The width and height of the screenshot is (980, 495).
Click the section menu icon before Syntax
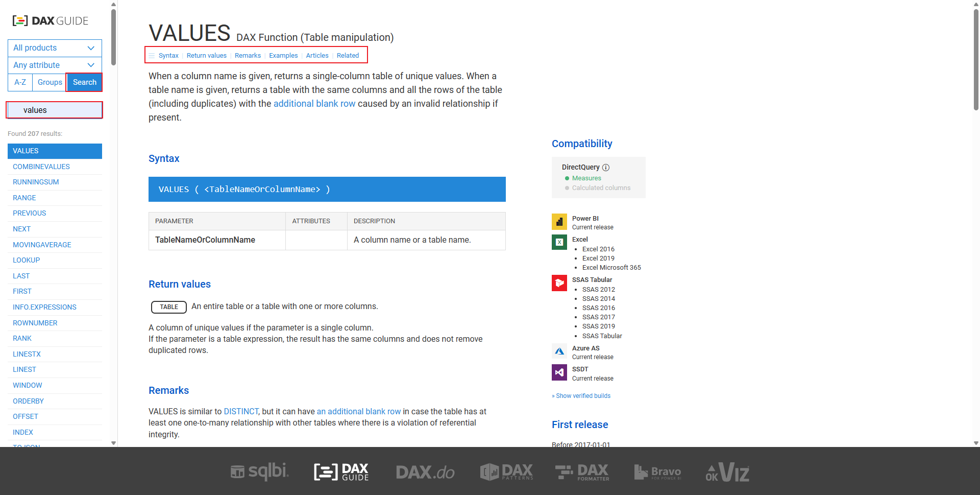[x=152, y=56]
